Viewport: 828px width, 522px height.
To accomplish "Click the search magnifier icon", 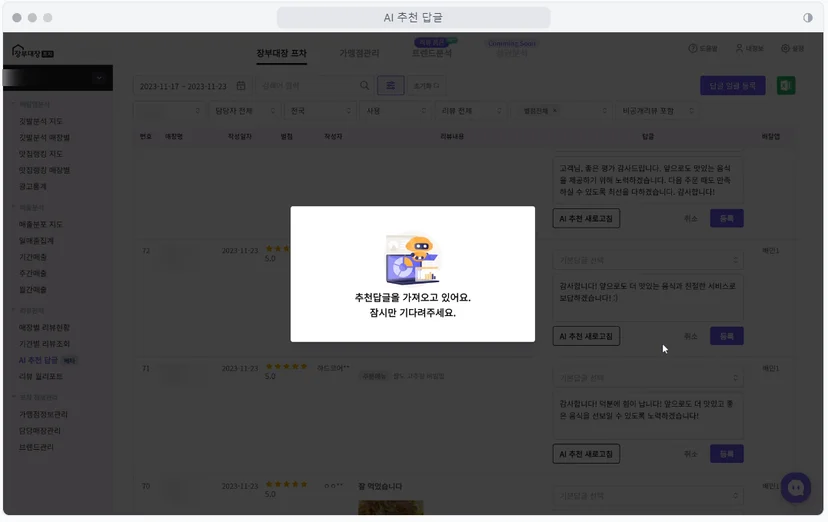I will click(364, 86).
